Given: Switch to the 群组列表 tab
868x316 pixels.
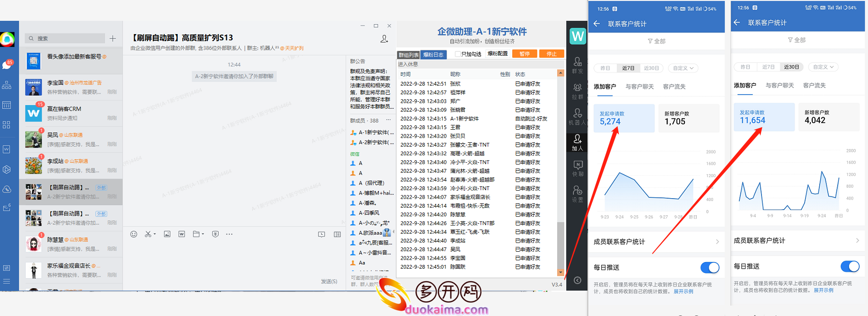Looking at the screenshot, I should tap(408, 55).
